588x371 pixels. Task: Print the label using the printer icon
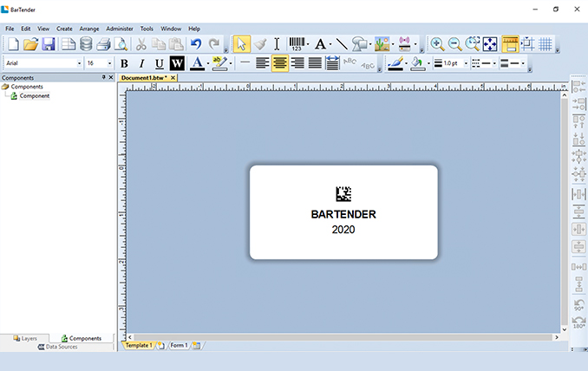pyautogui.click(x=103, y=44)
